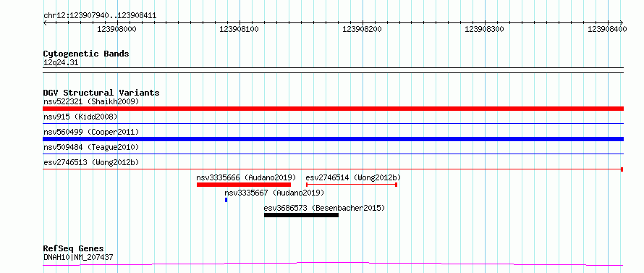Click the nsv522321 (Shaikh2009) red variant bar
Viewport: 644px width, 273px height.
[333, 108]
